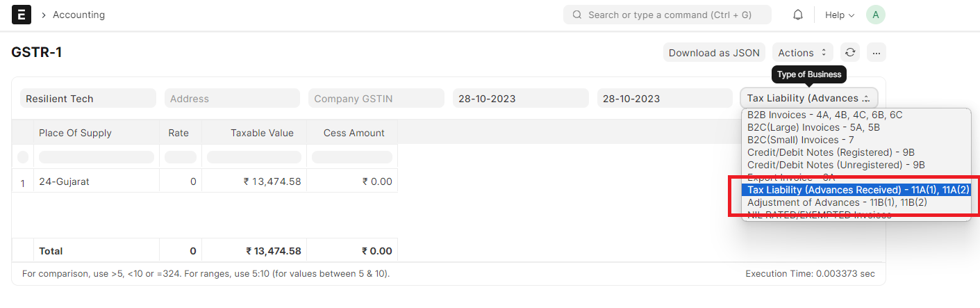Image resolution: width=980 pixels, height=308 pixels.
Task: Click Download as JSON button
Action: (714, 52)
